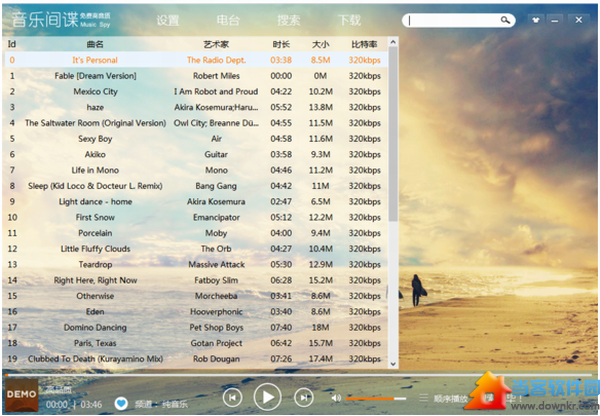This screenshot has width=600, height=416.
Task: Select the track named haze
Action: coord(95,107)
